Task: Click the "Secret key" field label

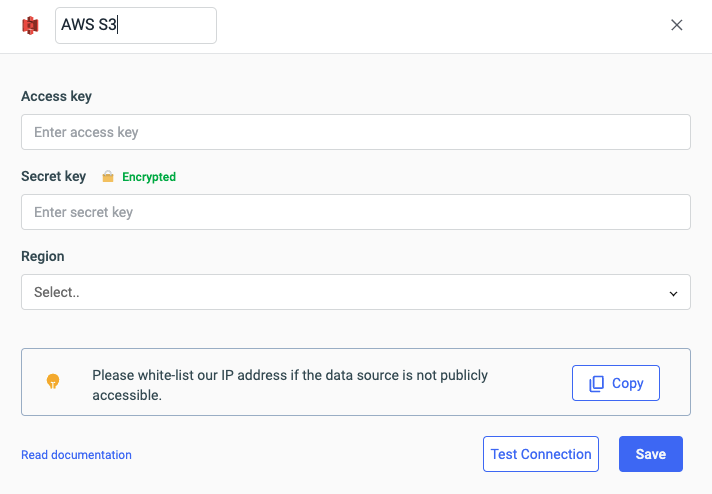Action: pos(53,176)
